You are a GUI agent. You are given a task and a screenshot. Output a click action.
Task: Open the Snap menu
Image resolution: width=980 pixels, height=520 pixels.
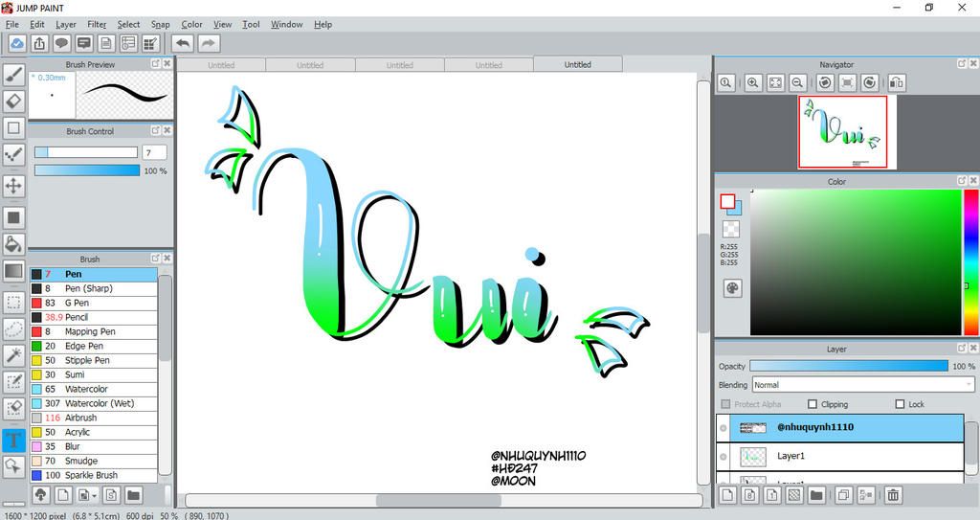coord(161,24)
